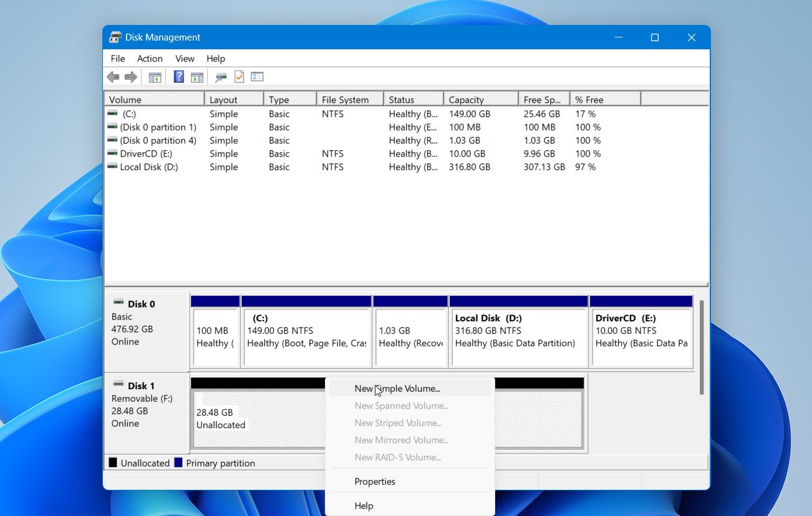
Task: Select the Local Disk (D:) partition block on Disk 0
Action: 518,331
